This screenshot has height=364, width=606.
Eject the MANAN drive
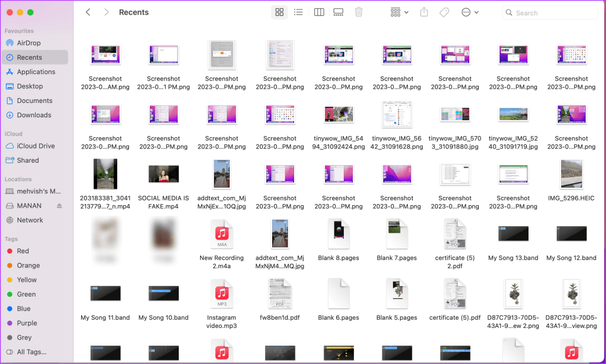[x=59, y=205]
